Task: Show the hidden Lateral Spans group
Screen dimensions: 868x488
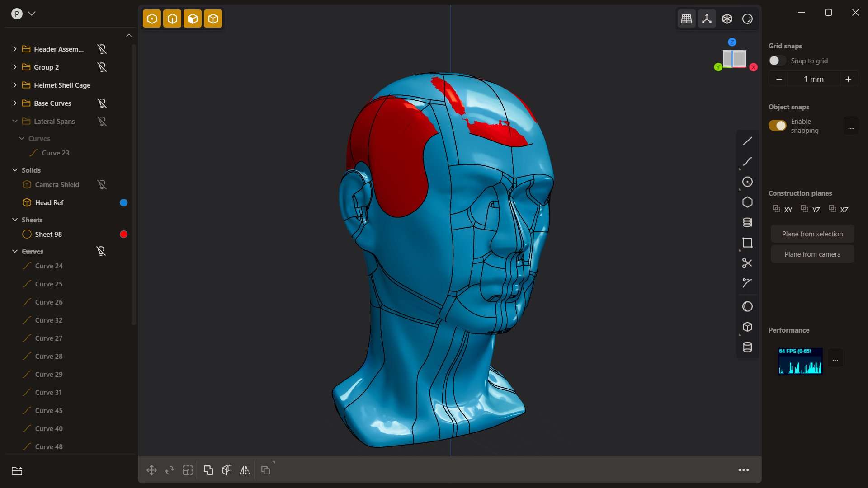Action: click(x=102, y=121)
